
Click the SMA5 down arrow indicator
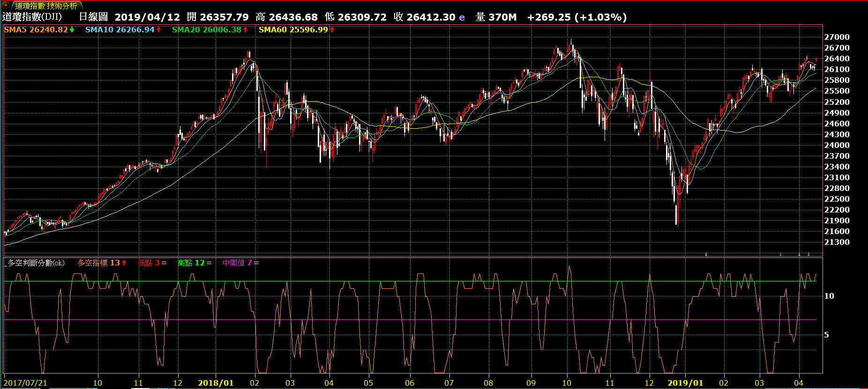click(72, 29)
